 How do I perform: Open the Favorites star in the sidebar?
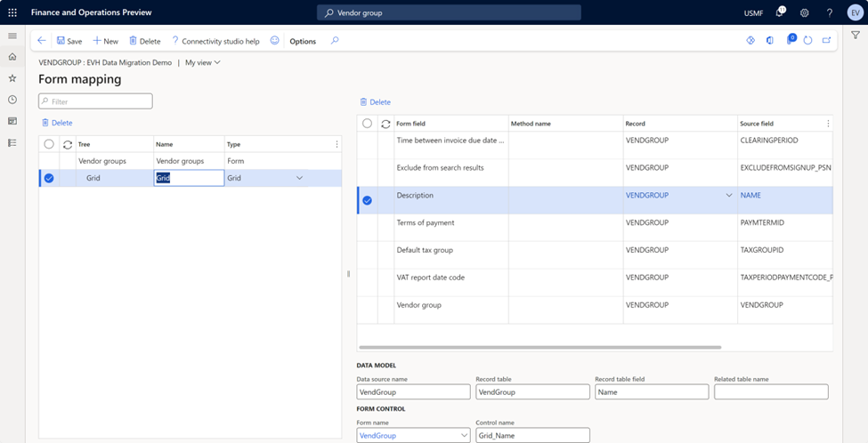coord(12,78)
